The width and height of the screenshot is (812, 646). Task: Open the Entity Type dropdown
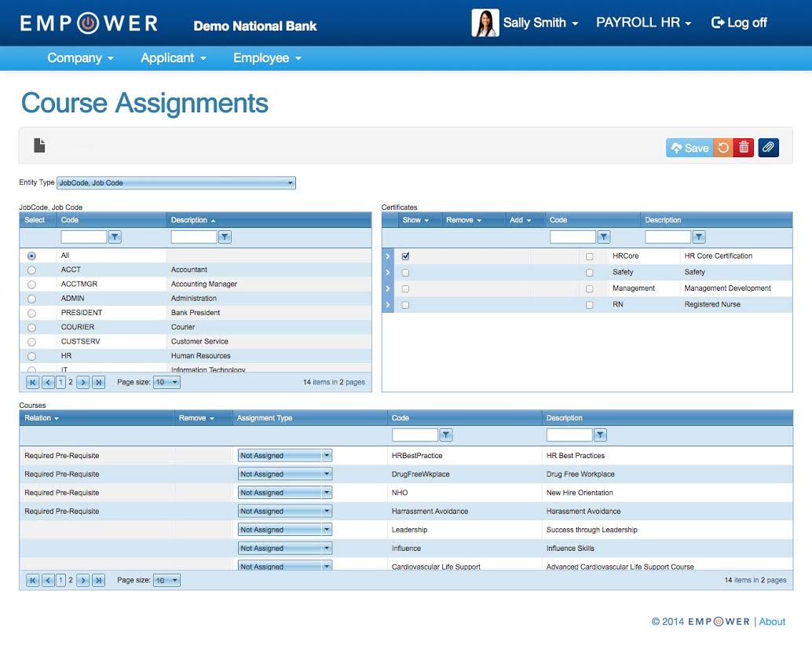click(x=176, y=183)
